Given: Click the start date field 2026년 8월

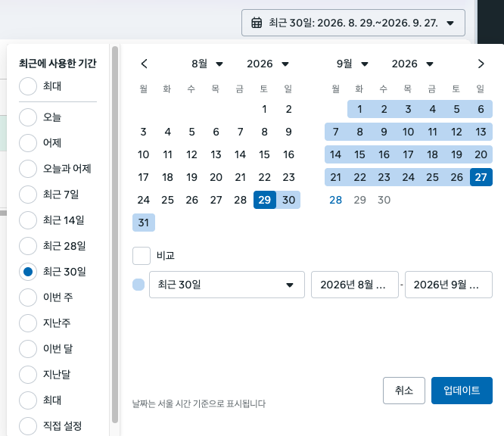Looking at the screenshot, I should point(354,285).
